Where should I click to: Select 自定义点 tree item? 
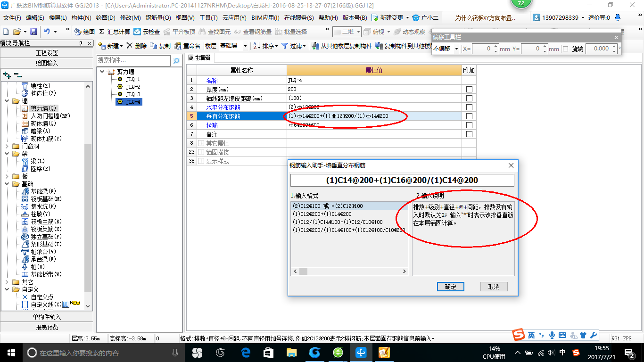point(37,297)
